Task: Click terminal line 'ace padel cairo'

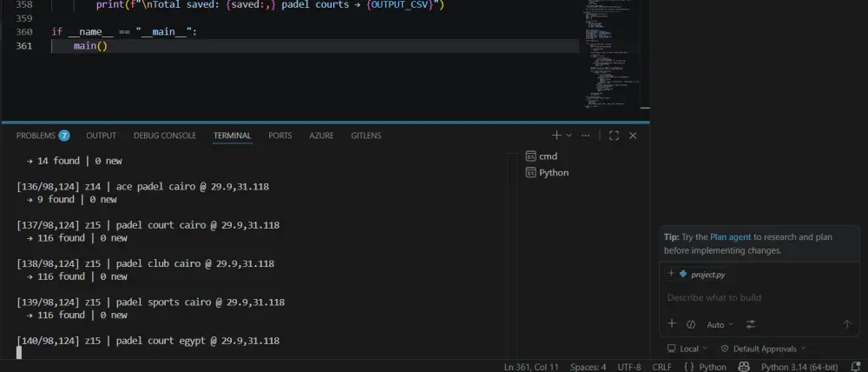Action: [143, 187]
